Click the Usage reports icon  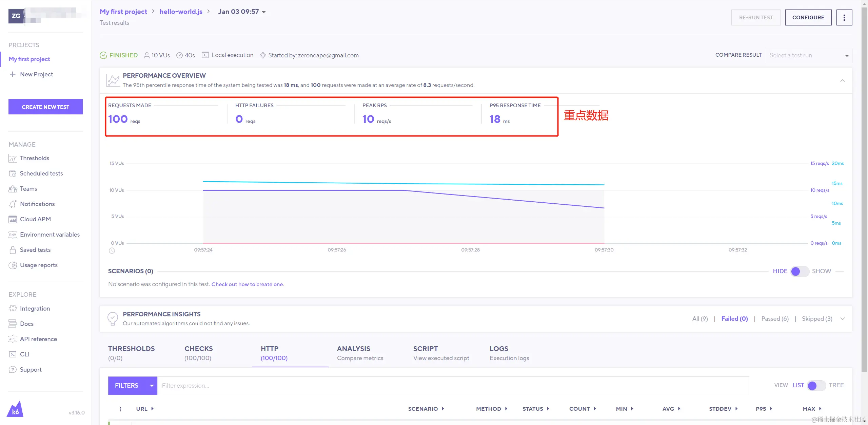coord(13,265)
